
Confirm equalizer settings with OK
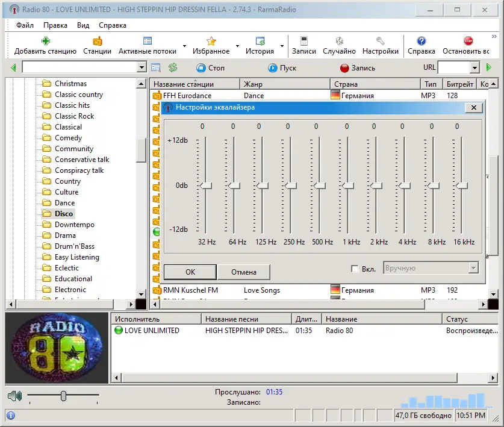[189, 272]
